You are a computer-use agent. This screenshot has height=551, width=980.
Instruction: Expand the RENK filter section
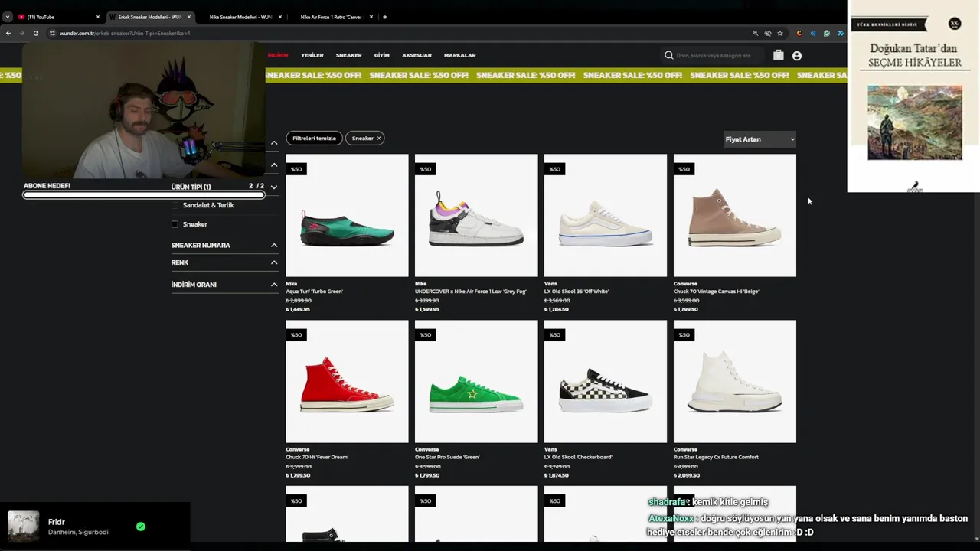click(x=224, y=262)
